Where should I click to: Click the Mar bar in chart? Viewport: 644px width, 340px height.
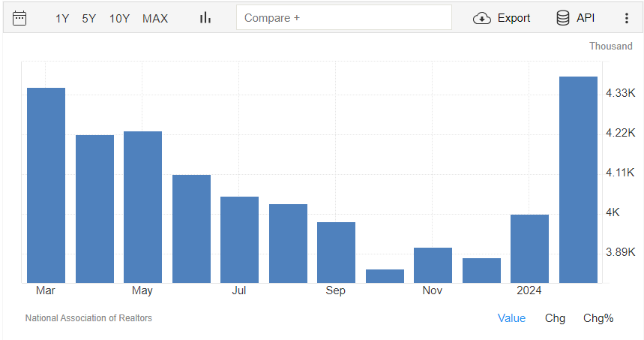point(46,185)
